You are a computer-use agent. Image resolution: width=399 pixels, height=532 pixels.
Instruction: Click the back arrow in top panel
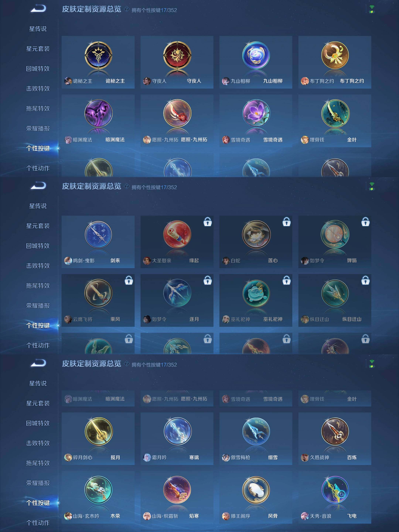38,9
